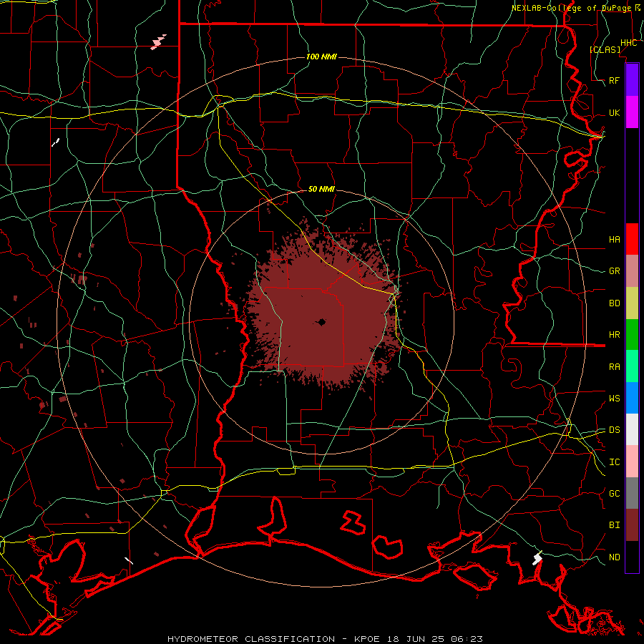Select the BD yellow legend swatch
This screenshot has width=644, height=644.
(632, 303)
